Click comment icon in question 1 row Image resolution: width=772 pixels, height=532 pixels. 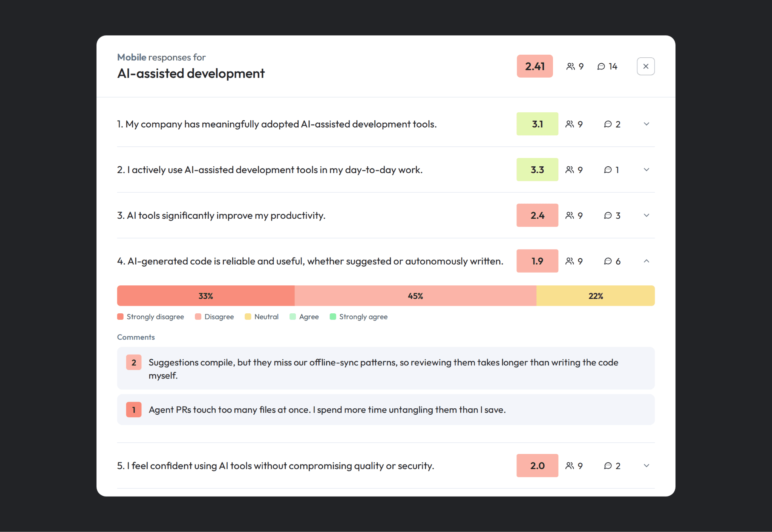pos(608,124)
